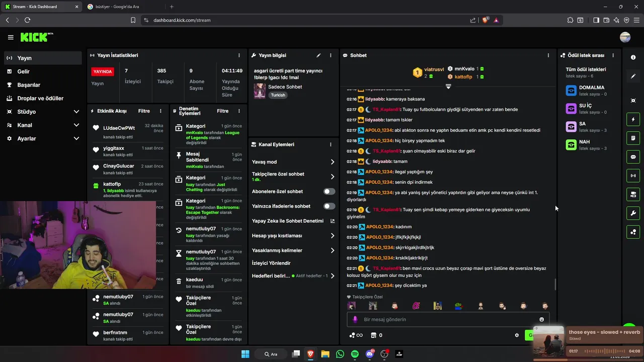Viewport: 644px width, 362px height.
Task: Select Gelir in the left sidebar
Action: point(43,71)
